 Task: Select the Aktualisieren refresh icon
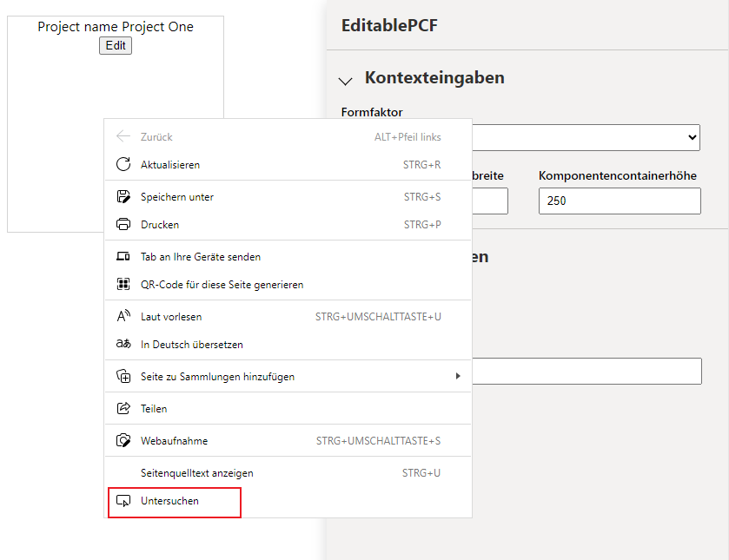124,165
